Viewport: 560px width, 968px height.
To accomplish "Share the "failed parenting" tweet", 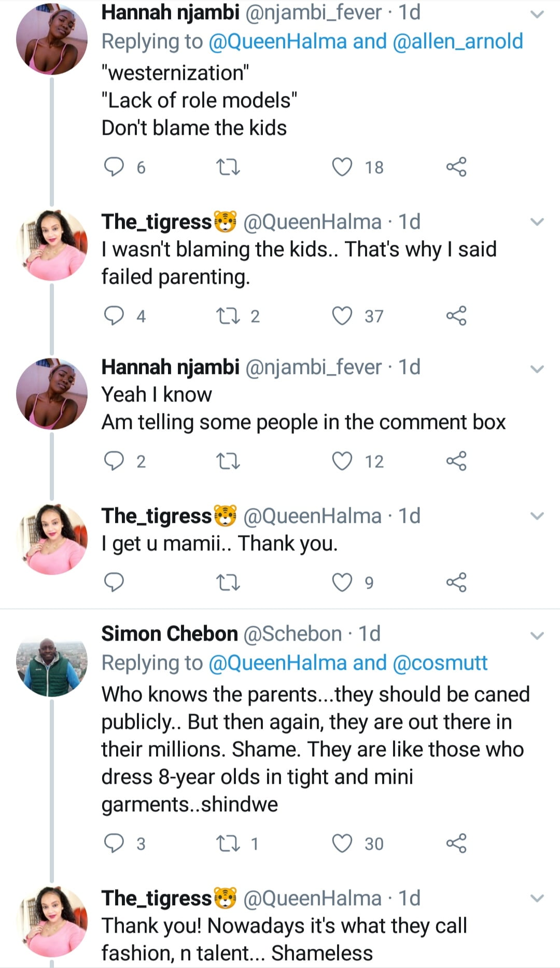I will click(456, 315).
